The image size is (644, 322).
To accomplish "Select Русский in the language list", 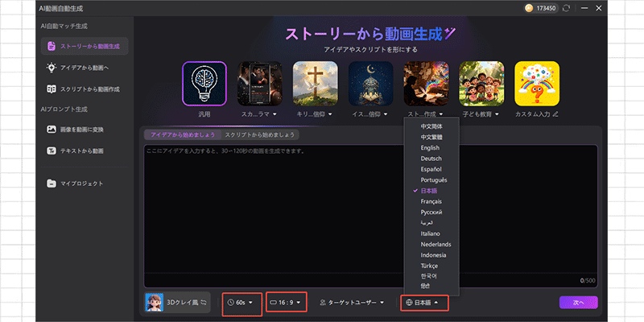I will [x=431, y=213].
